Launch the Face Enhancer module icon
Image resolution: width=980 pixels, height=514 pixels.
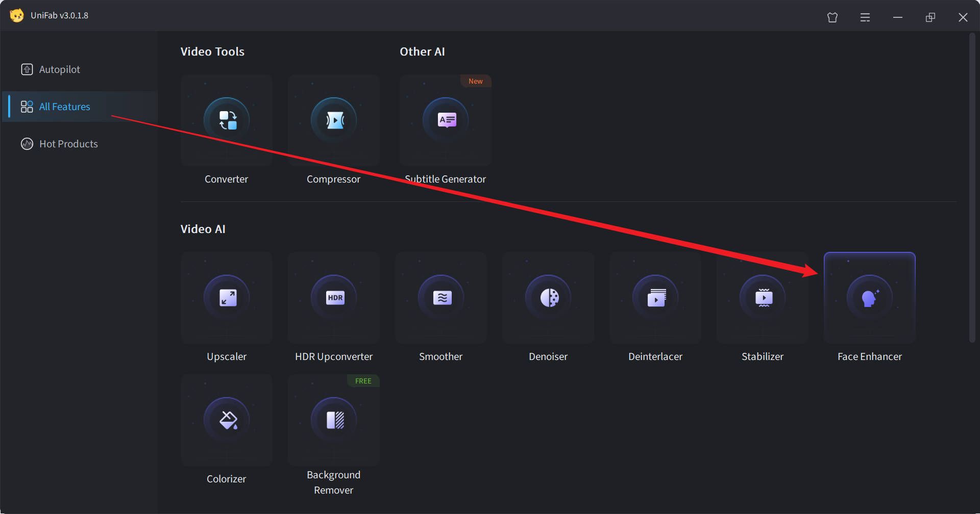coord(870,298)
